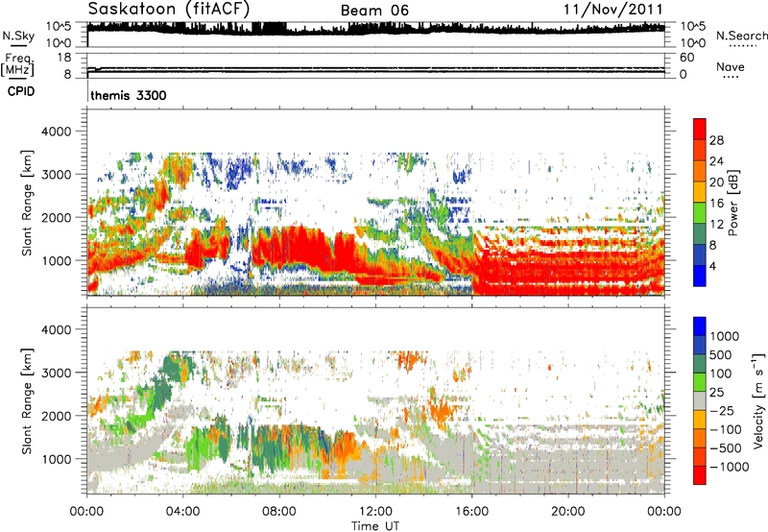Click the 'themis 3300' CPID text
Viewport: 768px width, 532px height.
tap(129, 95)
